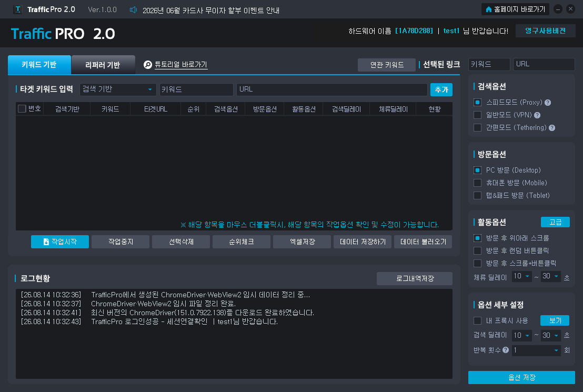Toggle 휴대폰 방문 (Mobile) checkbox

477,183
